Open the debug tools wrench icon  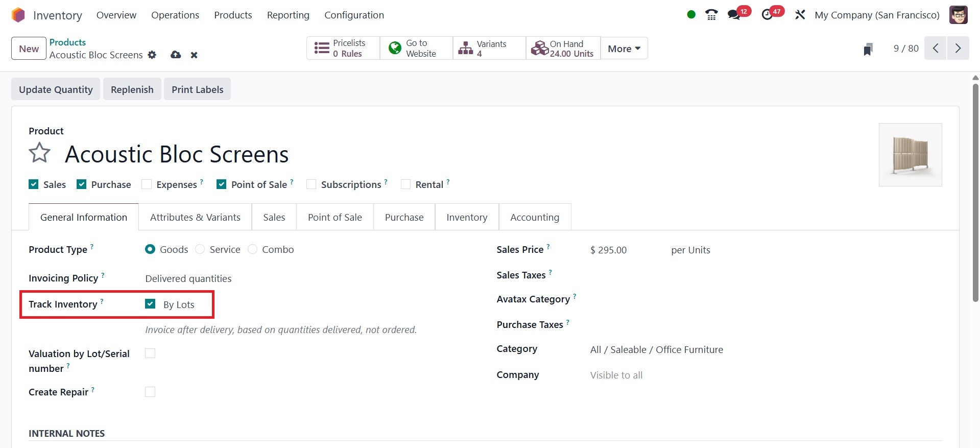(x=800, y=15)
